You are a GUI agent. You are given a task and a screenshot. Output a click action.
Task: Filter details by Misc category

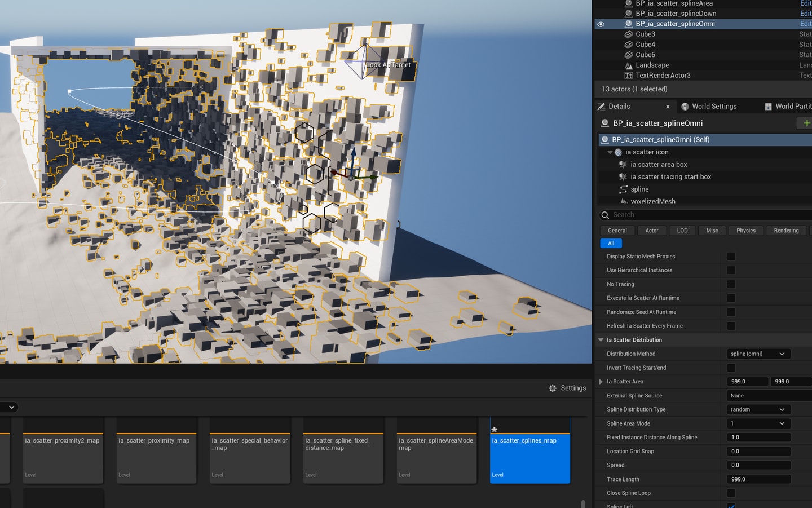click(712, 231)
